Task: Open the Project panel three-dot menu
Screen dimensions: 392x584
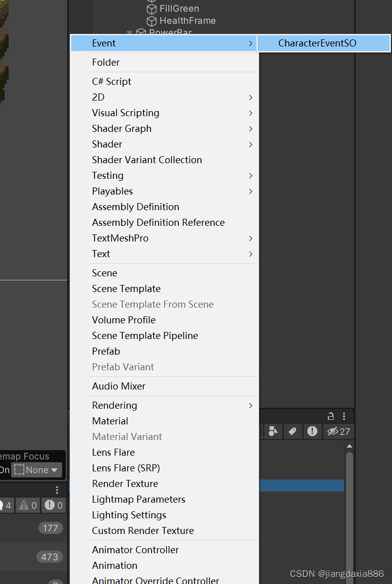Action: point(344,416)
